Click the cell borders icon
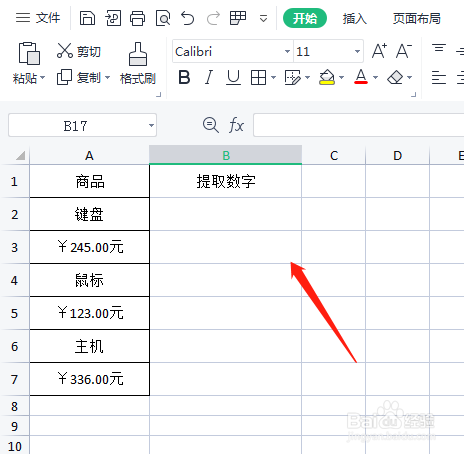Screen dimensions: 464x454 [x=258, y=78]
